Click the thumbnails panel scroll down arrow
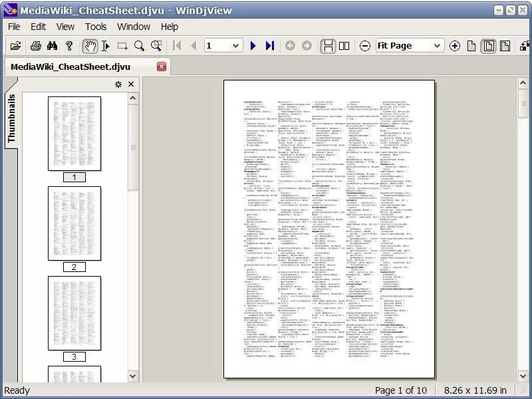Viewport: 532px width, 399px height. (132, 376)
